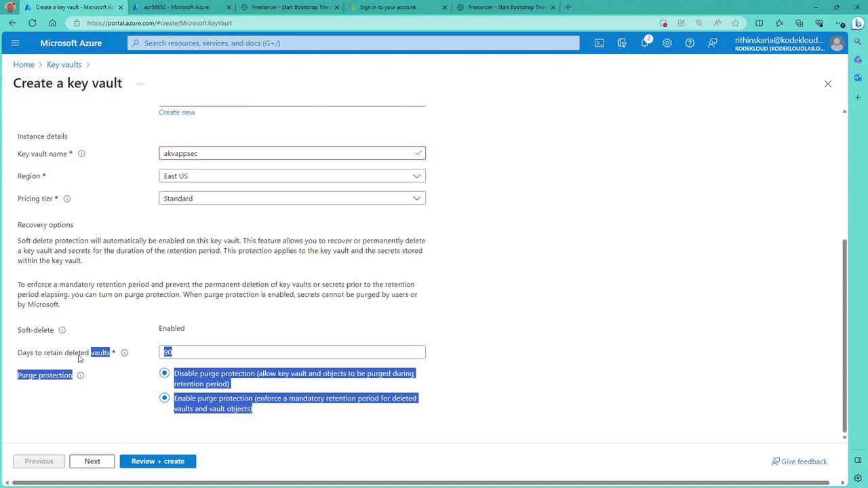This screenshot has width=868, height=488.
Task: Expand the Pricing tier dropdown showing Standard
Action: 292,199
